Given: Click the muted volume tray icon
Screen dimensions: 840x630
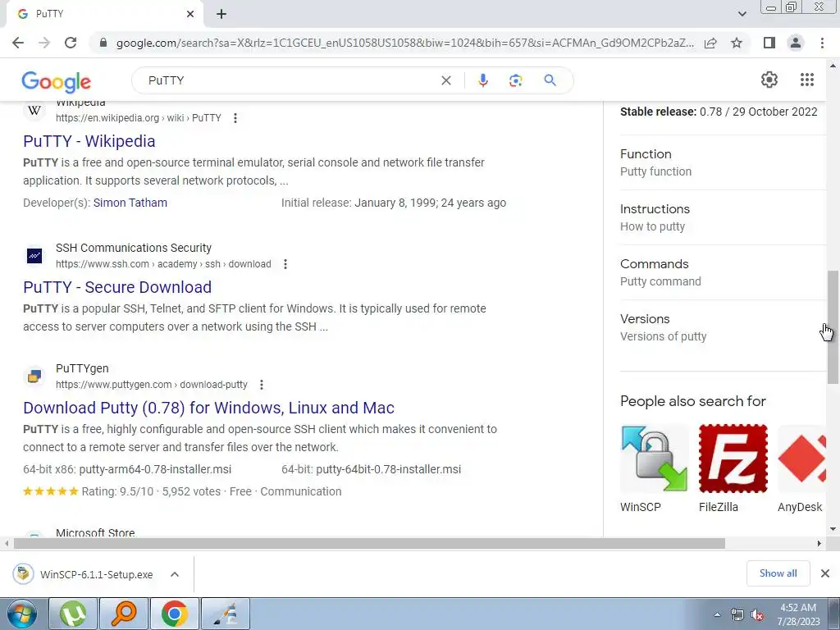Looking at the screenshot, I should (757, 615).
